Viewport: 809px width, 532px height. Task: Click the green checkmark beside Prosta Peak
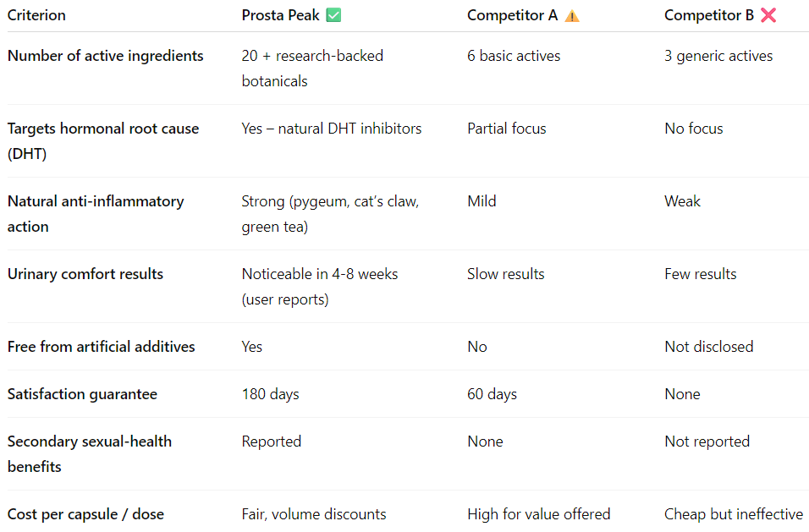point(334,15)
